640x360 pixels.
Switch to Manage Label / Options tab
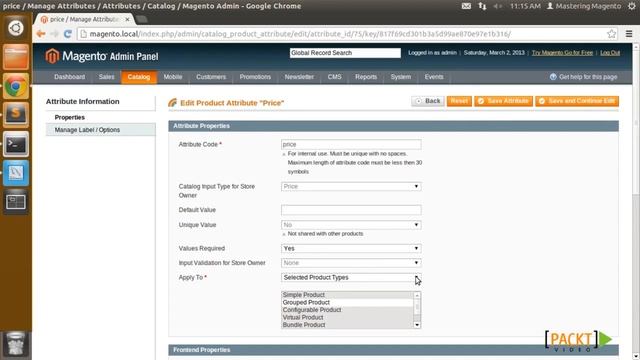coord(100,130)
